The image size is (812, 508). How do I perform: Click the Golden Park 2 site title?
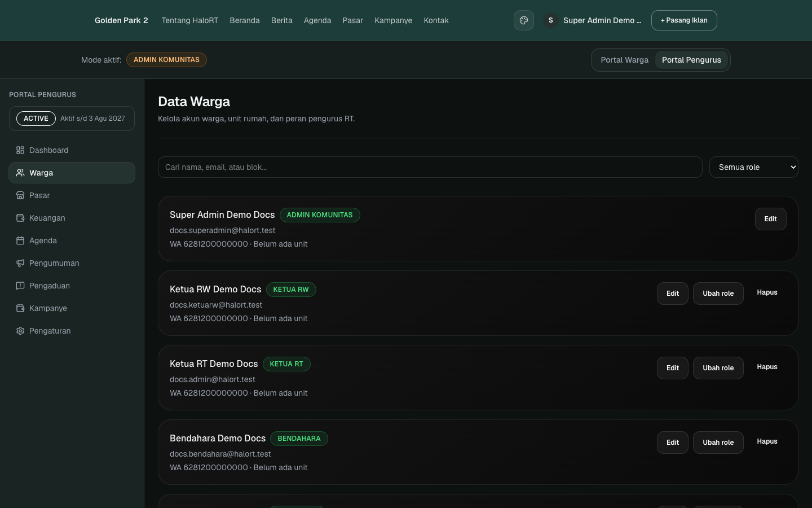(x=121, y=20)
